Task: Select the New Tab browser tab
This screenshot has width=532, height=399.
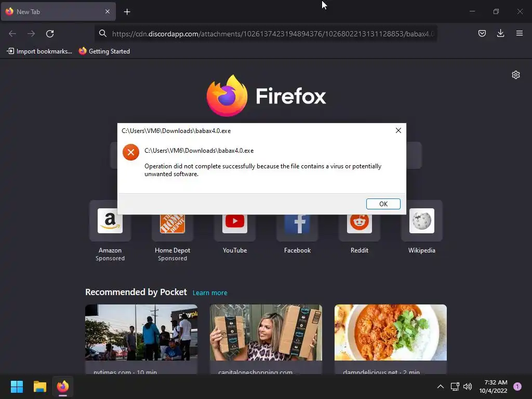Action: click(x=58, y=11)
